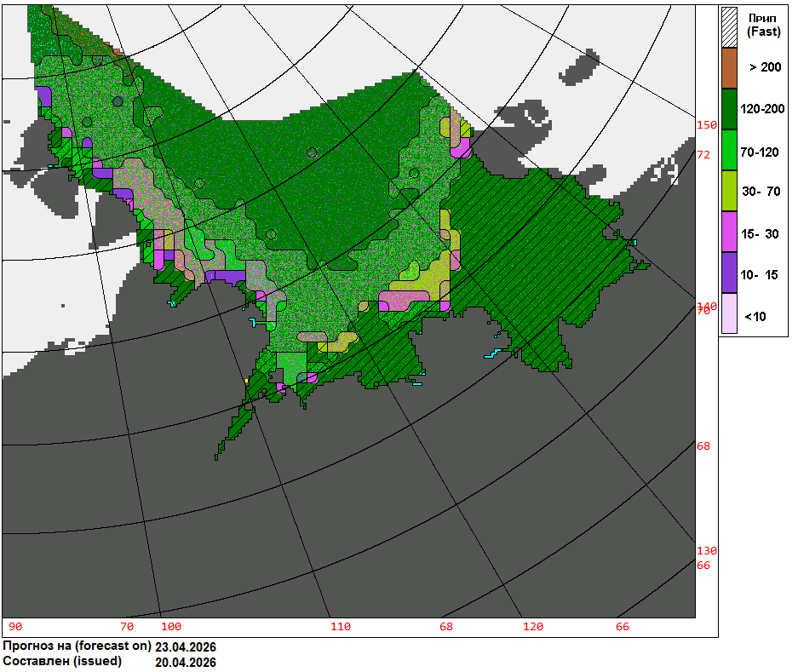Click the red 150 longitude axis label

tap(707, 125)
